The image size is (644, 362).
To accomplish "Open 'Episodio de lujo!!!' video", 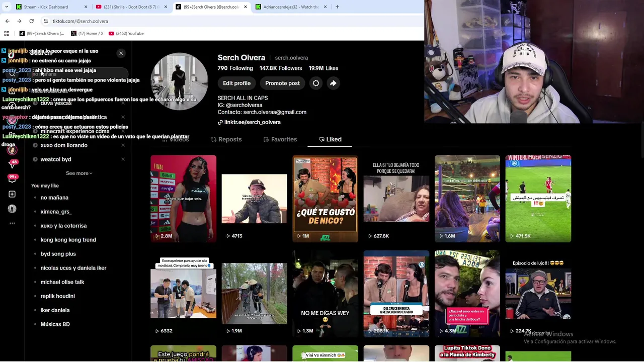I will pos(538,294).
